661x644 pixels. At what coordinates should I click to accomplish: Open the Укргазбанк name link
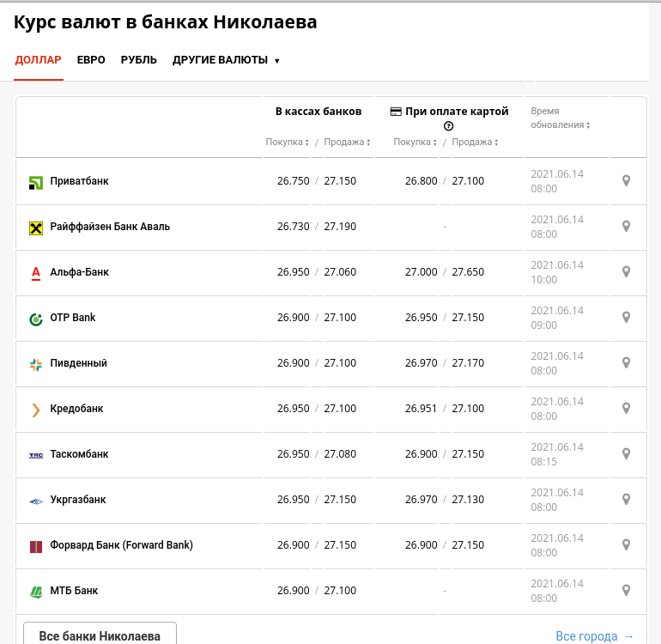pyautogui.click(x=78, y=500)
